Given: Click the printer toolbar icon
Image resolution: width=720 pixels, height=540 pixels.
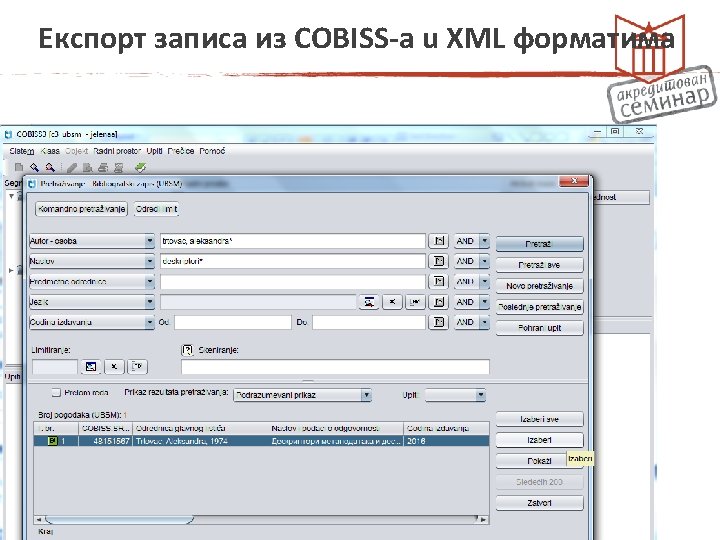Looking at the screenshot, I should 103,168.
